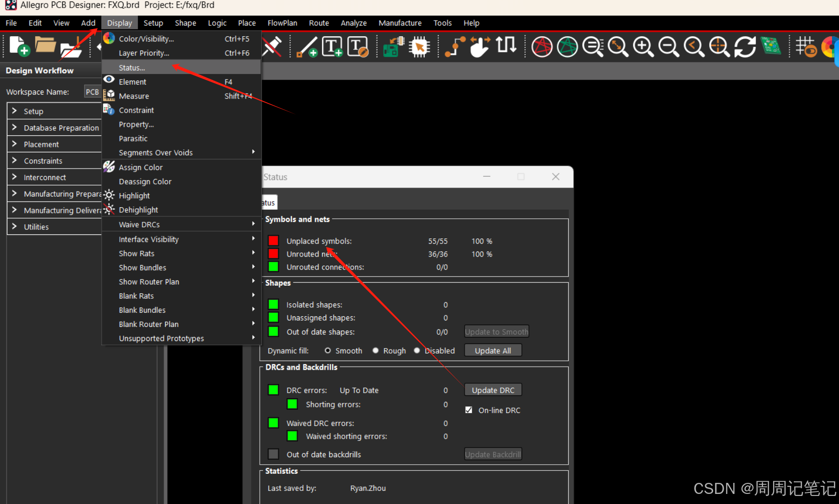839x504 pixels.
Task: Open the Manufacture menu
Action: (400, 23)
